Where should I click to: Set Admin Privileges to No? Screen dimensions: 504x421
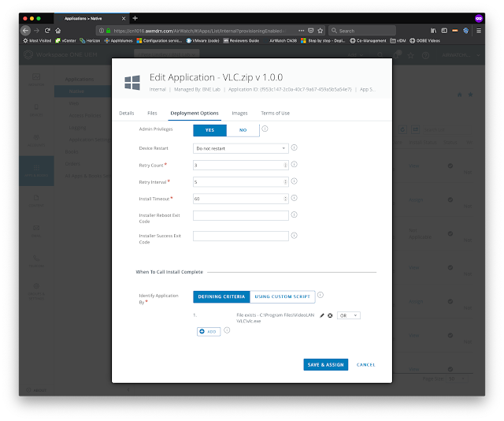pos(243,130)
